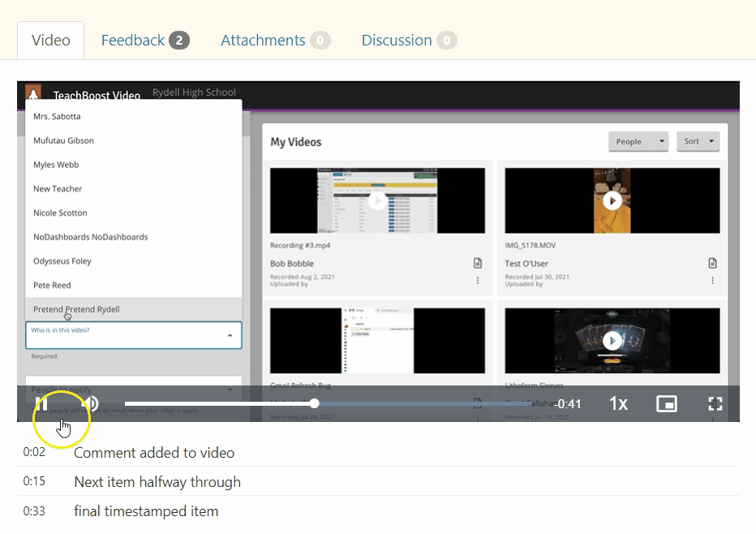Play the Lithoform Sleeves thumbnail
The height and width of the screenshot is (534, 756).
click(x=612, y=341)
